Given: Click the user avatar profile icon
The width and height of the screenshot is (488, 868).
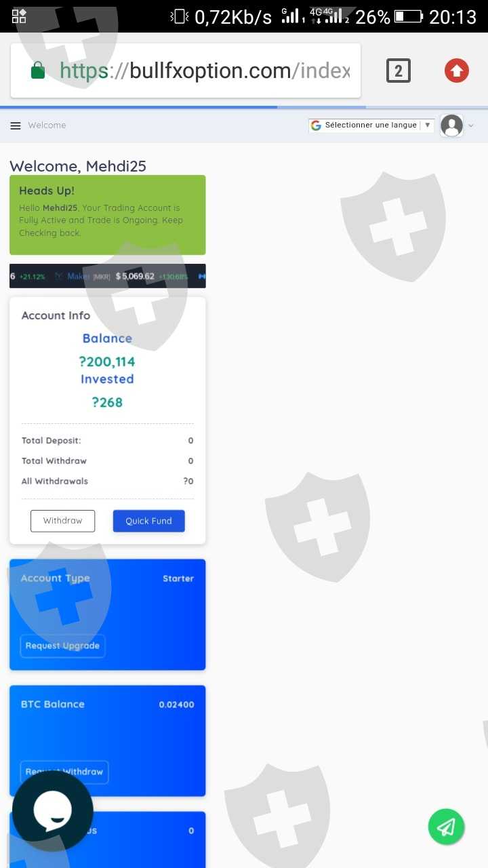Looking at the screenshot, I should 451,125.
